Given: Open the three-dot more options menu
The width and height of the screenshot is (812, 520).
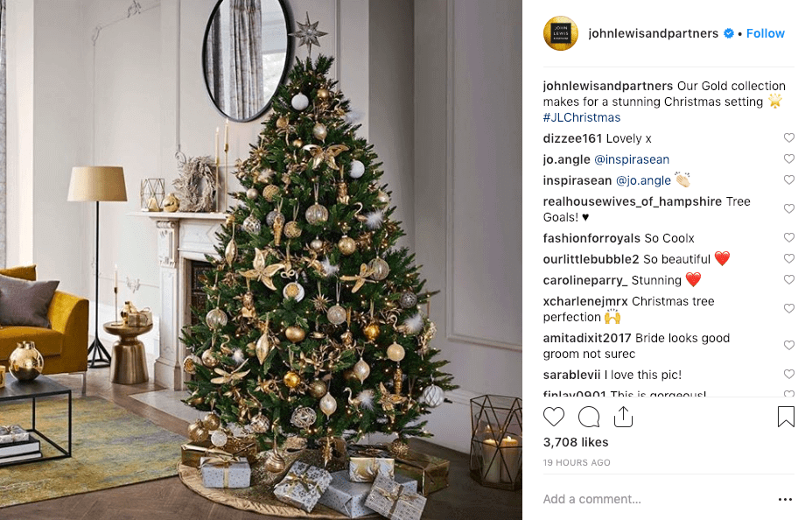Looking at the screenshot, I should pyautogui.click(x=785, y=499).
